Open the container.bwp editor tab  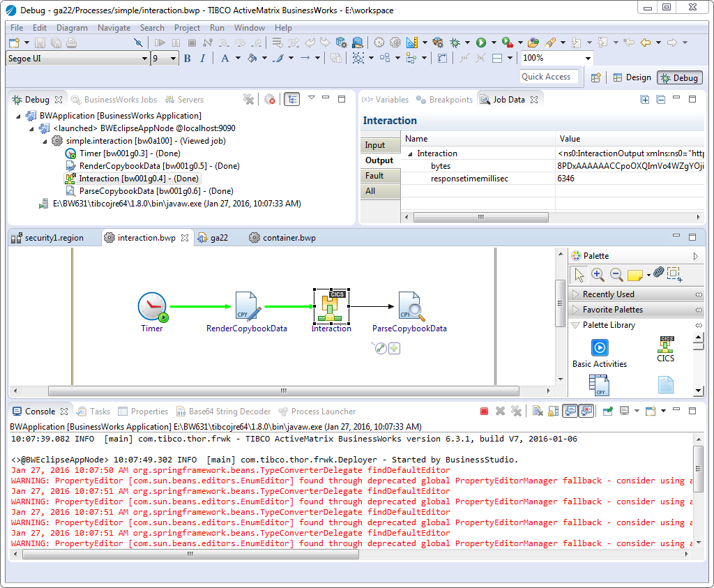click(x=283, y=238)
